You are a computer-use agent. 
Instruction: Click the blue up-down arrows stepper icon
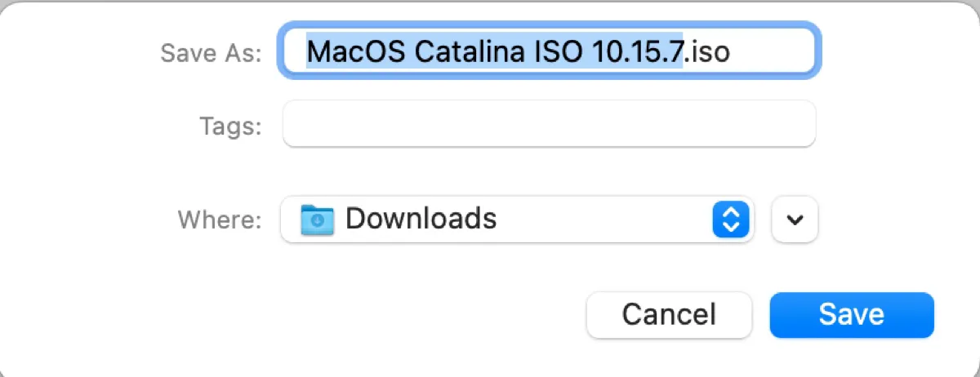point(732,219)
